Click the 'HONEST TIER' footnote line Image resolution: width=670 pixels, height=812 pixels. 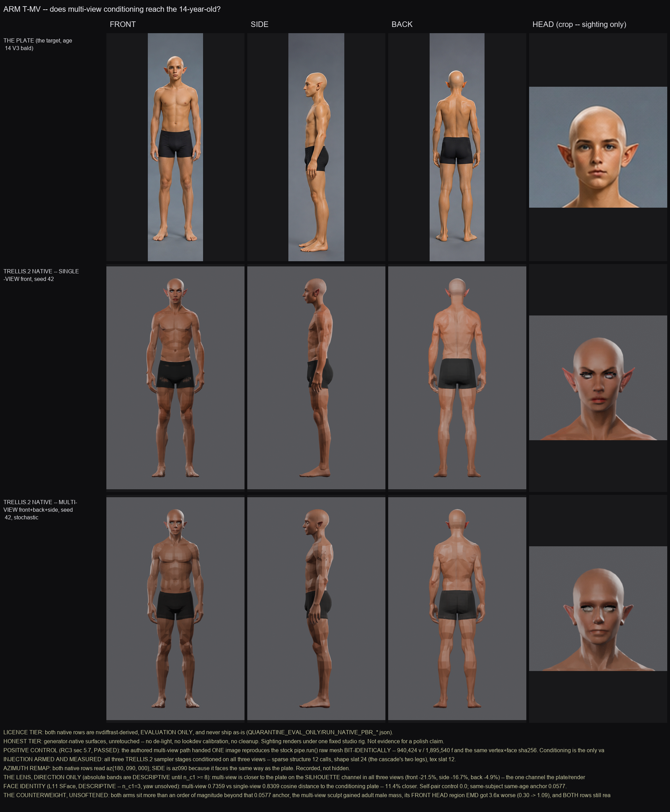223,741
